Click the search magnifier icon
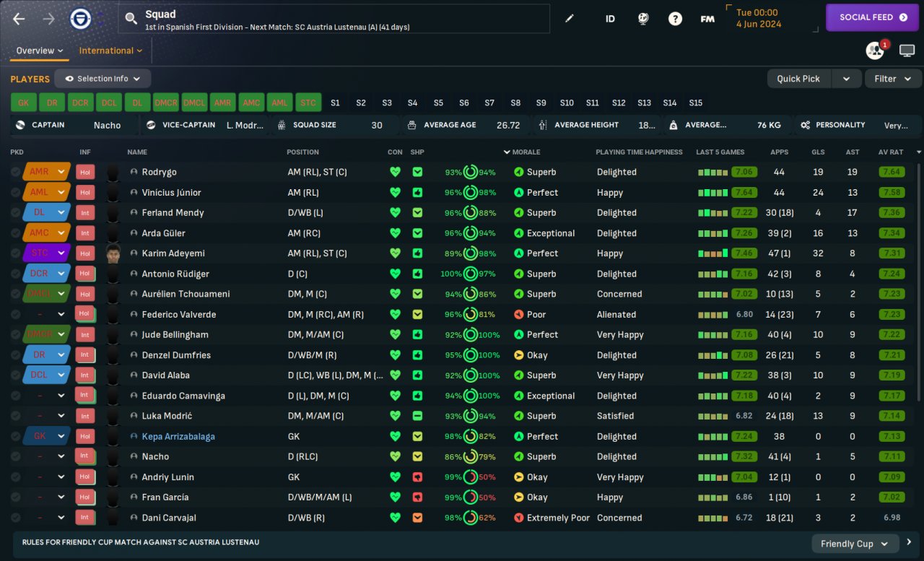This screenshot has height=561, width=924. click(x=131, y=19)
